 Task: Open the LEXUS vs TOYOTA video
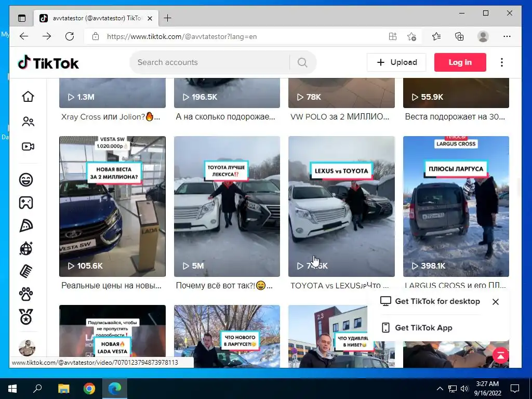[341, 206]
